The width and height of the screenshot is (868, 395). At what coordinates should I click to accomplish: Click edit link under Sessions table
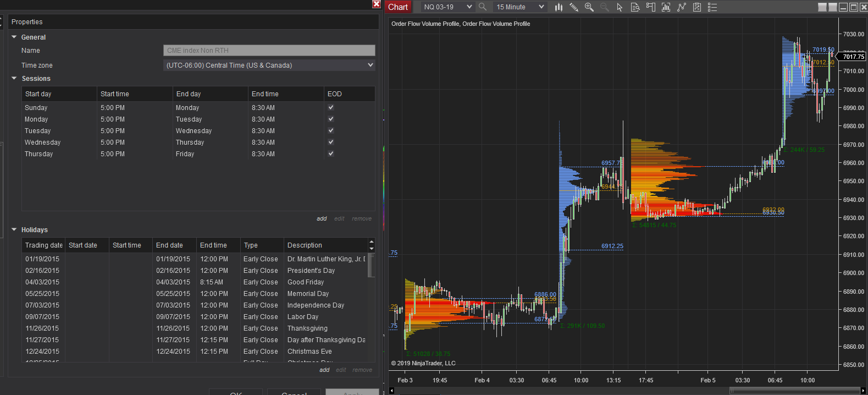339,219
